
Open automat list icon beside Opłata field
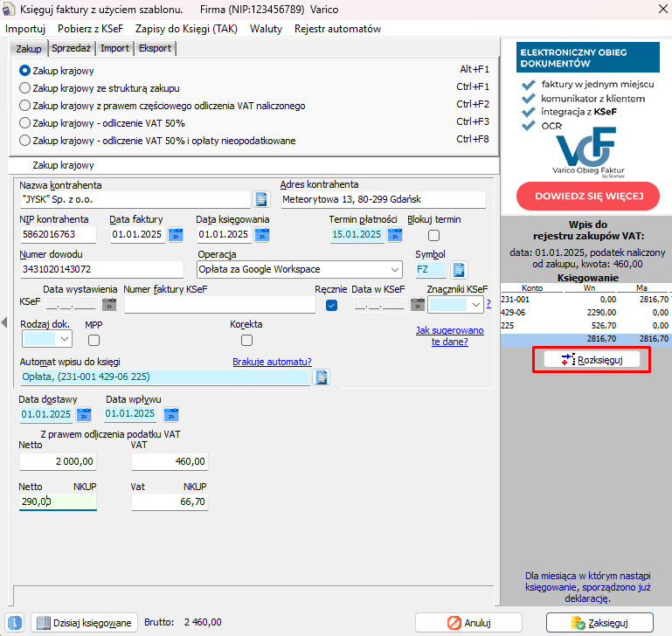click(x=321, y=377)
